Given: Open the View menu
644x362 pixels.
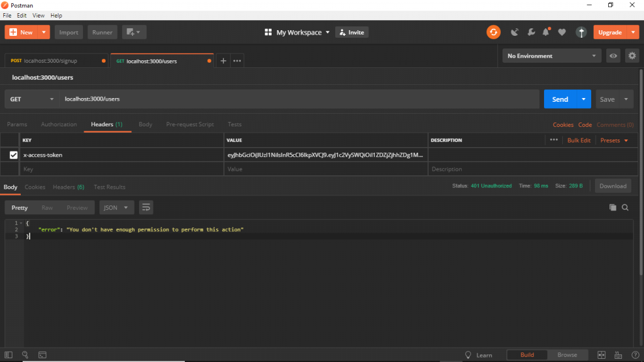Looking at the screenshot, I should tap(38, 15).
